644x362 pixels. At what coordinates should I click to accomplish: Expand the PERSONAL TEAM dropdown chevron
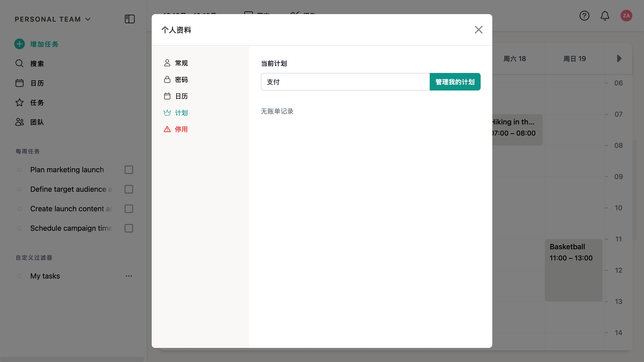click(x=88, y=19)
